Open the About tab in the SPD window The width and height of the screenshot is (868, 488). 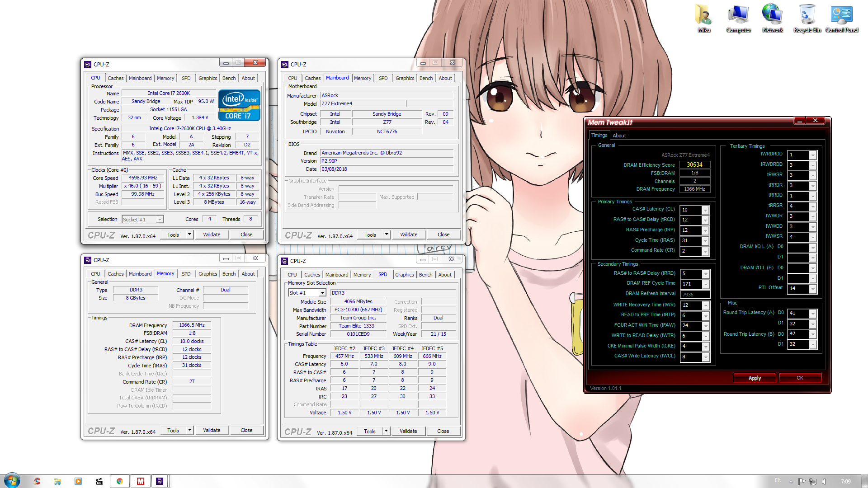[x=444, y=275]
